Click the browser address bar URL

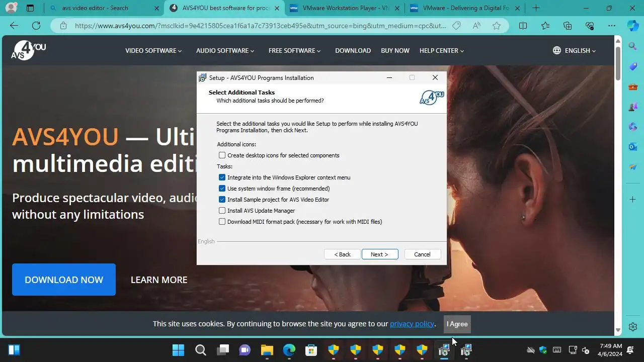coord(260,26)
